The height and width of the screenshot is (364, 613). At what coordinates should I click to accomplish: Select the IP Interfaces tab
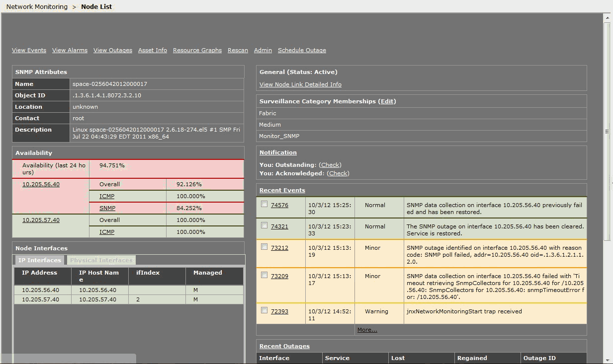pos(39,260)
